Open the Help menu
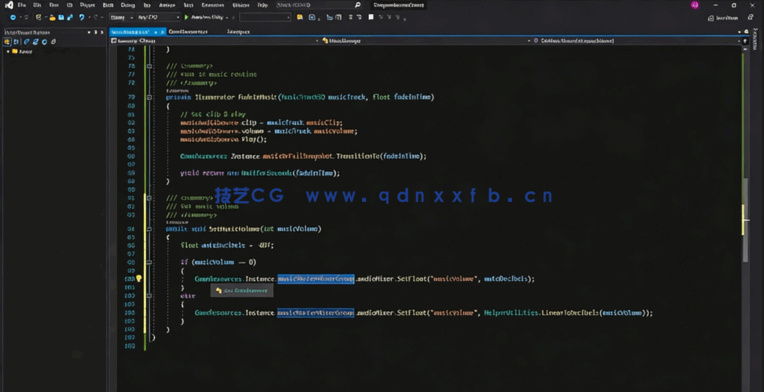 click(x=262, y=5)
